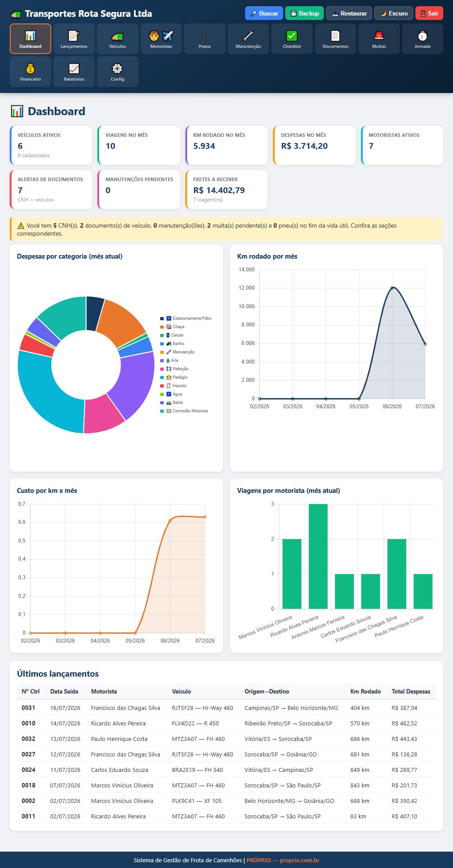Open the Motoristas section
Screen dimensions: 453x868
(161, 39)
